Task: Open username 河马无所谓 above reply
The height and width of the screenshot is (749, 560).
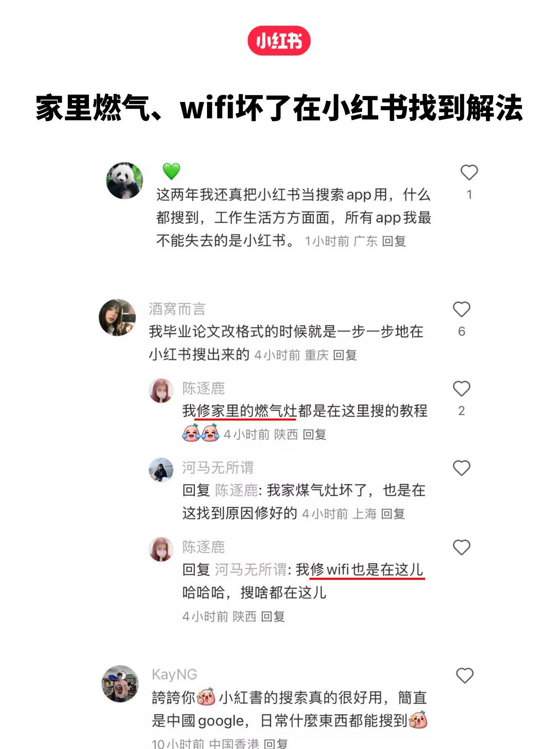Action: [x=218, y=467]
